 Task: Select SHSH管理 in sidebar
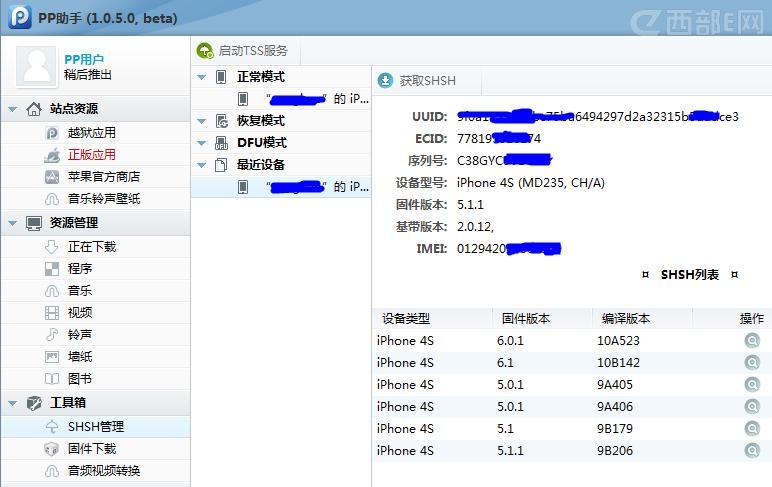click(x=96, y=426)
